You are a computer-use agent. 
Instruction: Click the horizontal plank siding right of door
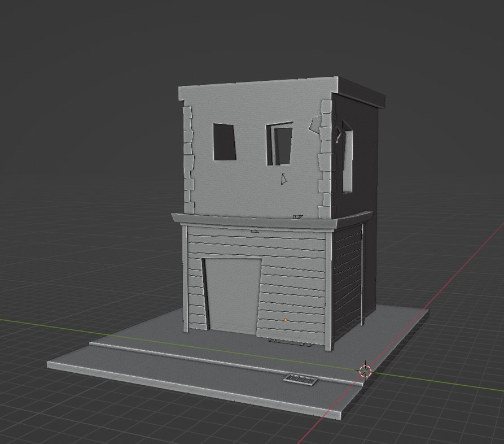click(293, 282)
